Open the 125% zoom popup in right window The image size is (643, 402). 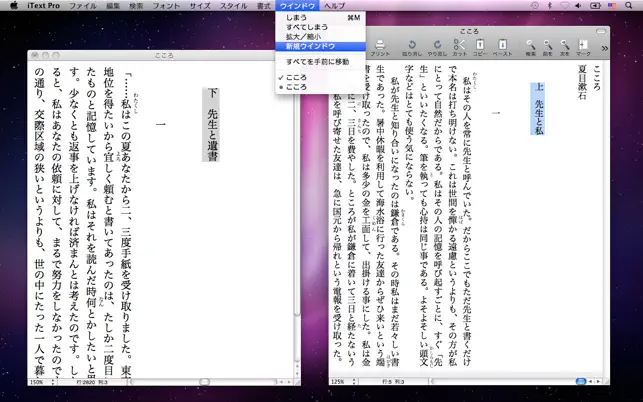click(x=343, y=382)
